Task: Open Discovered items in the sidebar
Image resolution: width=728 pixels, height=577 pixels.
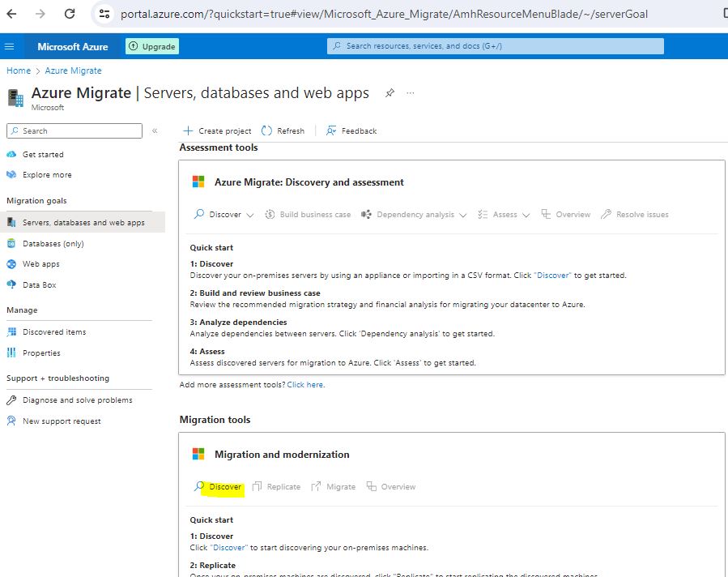Action: coord(53,331)
